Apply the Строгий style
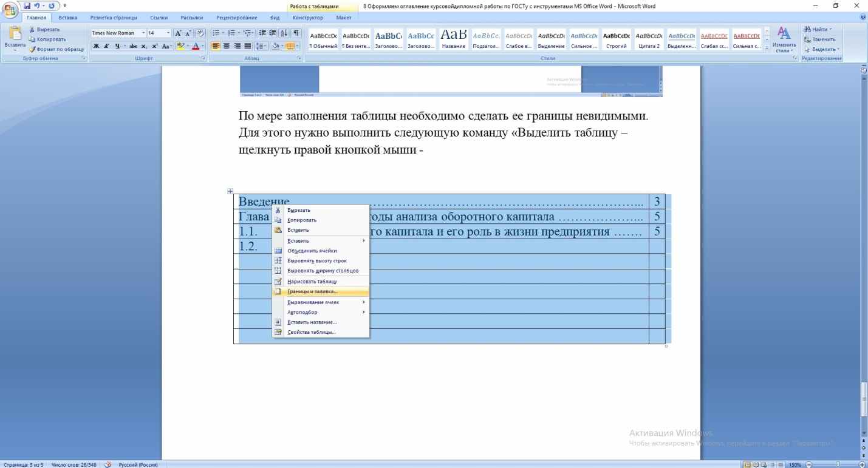The image size is (868, 468). [617, 39]
